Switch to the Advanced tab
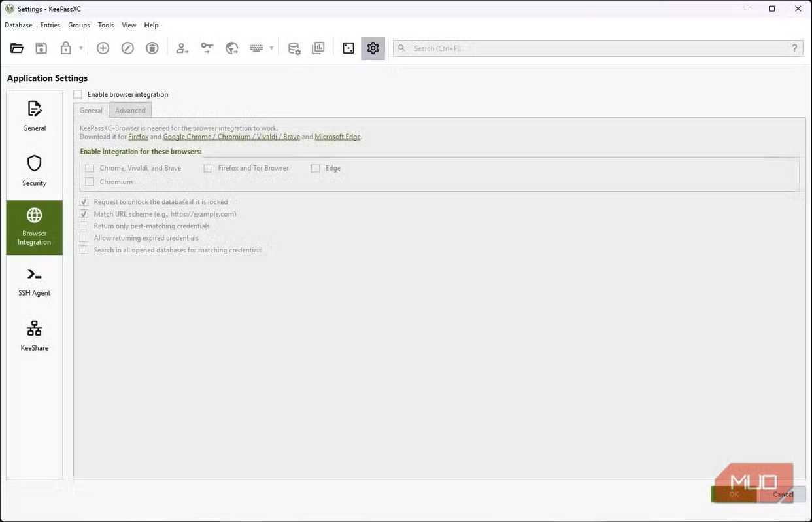 [x=130, y=111]
